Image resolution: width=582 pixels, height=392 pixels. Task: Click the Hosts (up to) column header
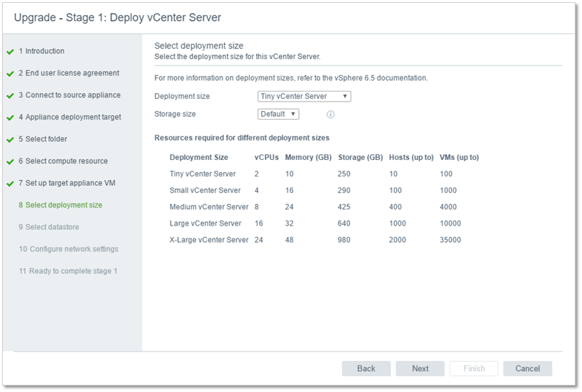point(411,157)
